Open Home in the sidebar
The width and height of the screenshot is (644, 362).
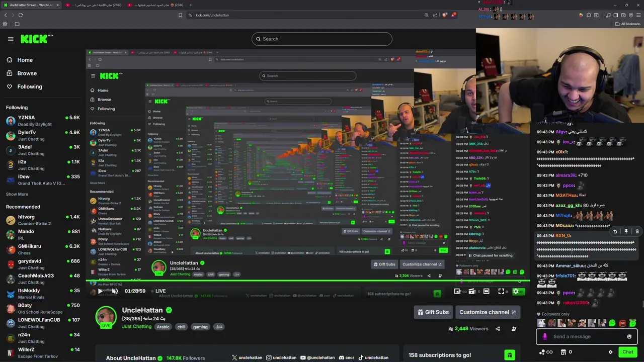coord(20,60)
